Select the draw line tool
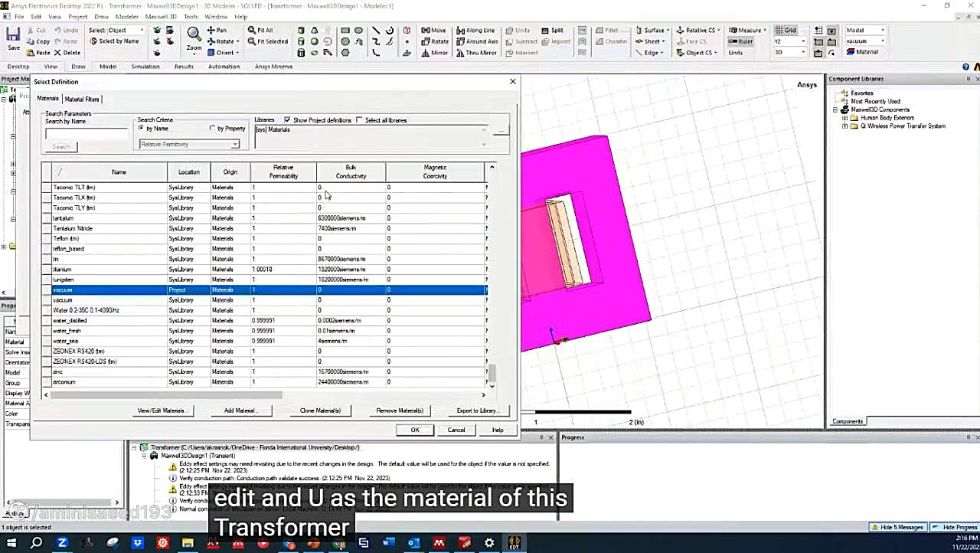The image size is (980, 553). click(375, 31)
